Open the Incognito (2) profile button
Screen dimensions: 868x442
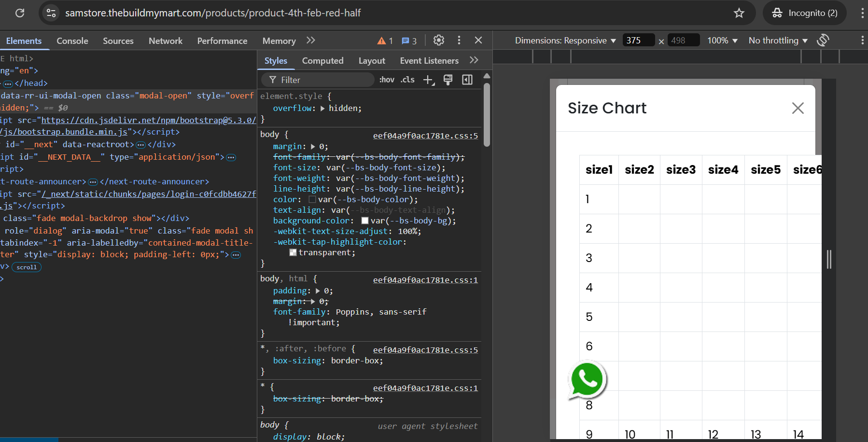(805, 13)
